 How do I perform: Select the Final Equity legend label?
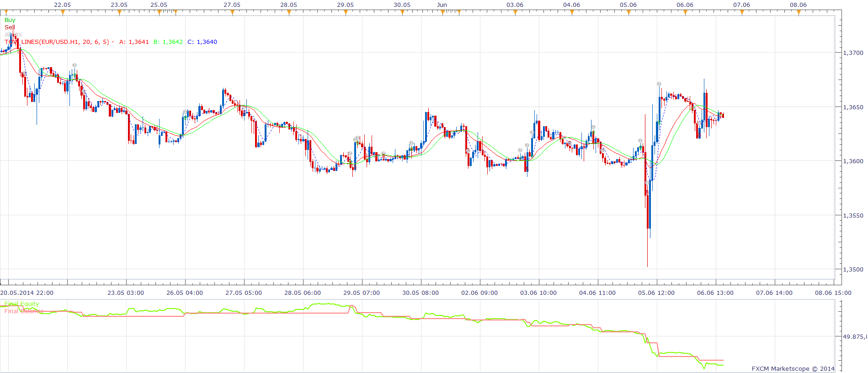coord(22,304)
